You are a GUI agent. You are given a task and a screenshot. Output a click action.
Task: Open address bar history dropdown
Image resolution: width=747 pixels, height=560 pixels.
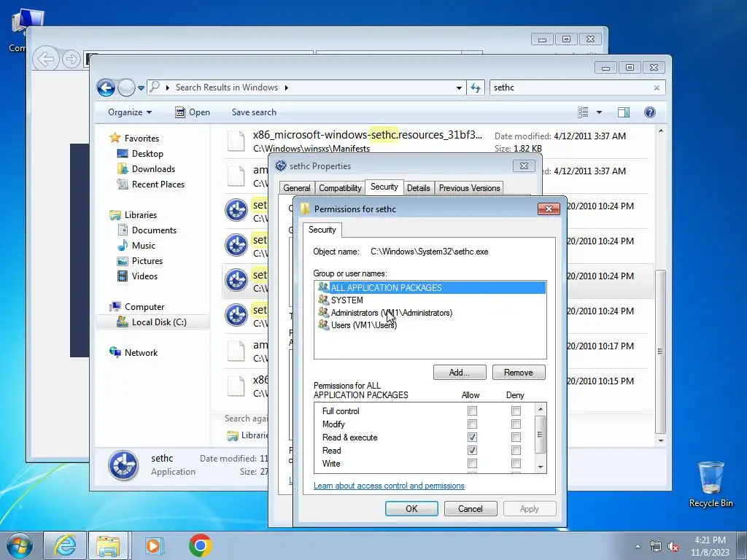click(x=459, y=87)
